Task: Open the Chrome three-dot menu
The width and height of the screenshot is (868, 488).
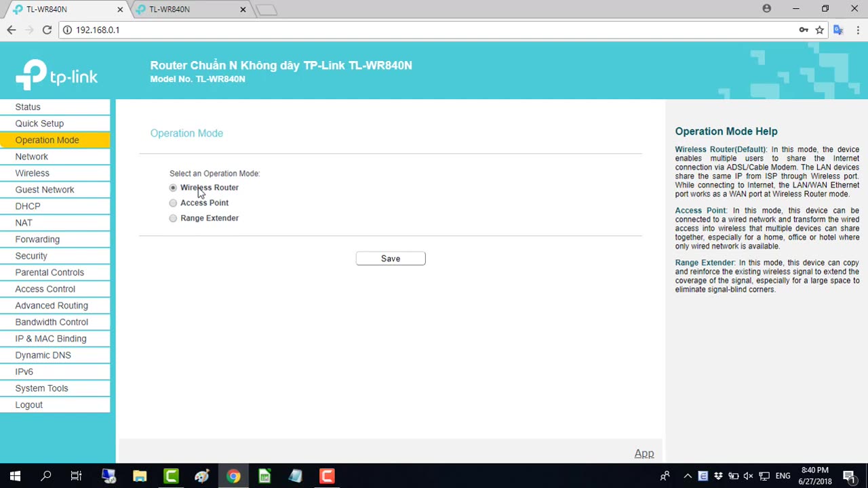Action: coord(858,30)
